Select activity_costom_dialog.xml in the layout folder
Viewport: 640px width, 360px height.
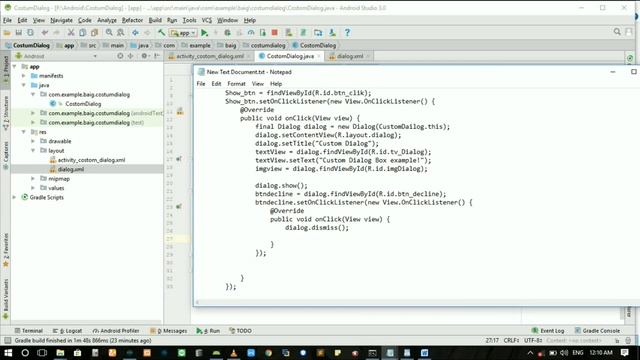[x=91, y=160]
